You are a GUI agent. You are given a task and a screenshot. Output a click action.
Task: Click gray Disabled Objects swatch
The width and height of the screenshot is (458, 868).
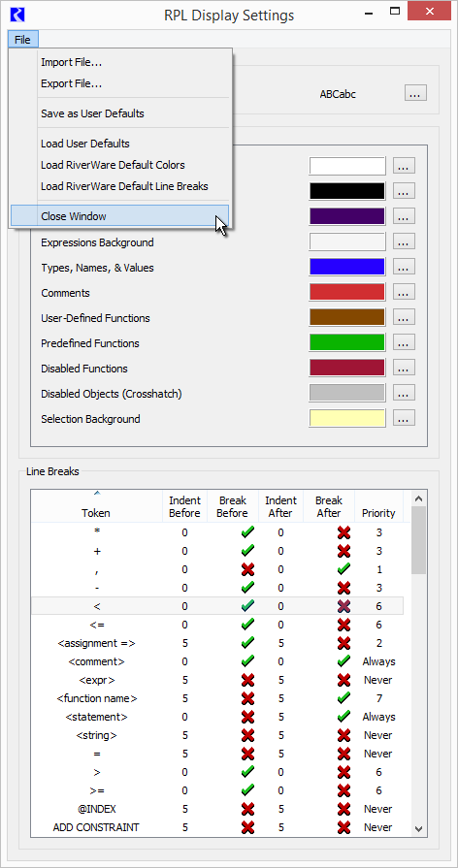[x=347, y=393]
